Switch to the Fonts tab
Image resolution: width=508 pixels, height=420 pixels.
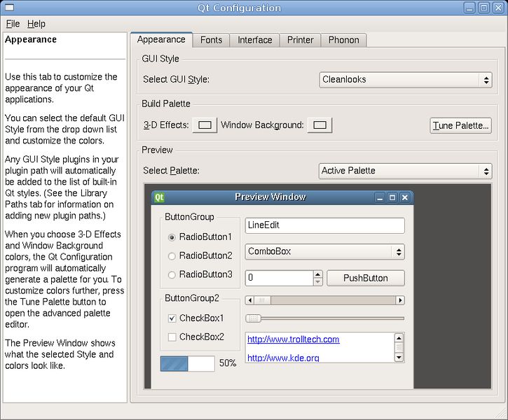(x=211, y=40)
